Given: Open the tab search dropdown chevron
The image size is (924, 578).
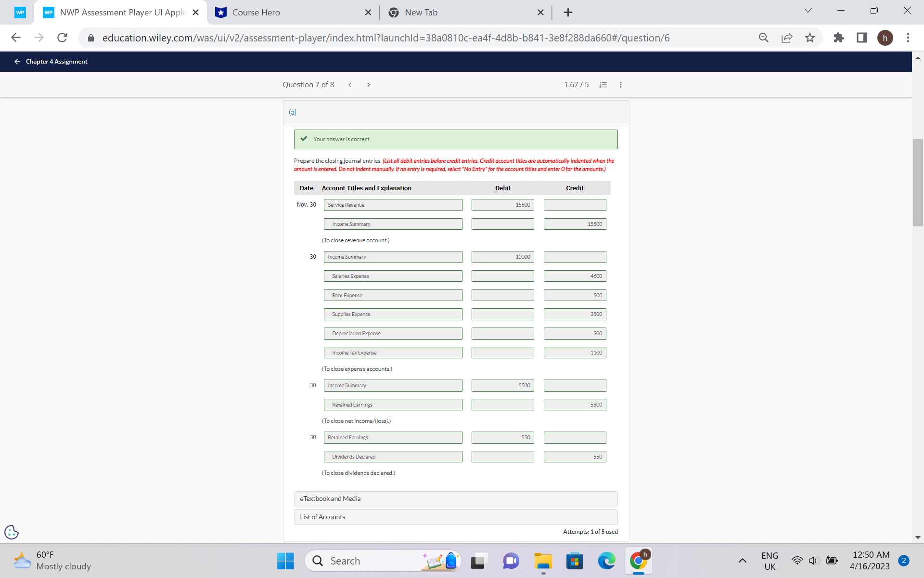Looking at the screenshot, I should click(808, 11).
